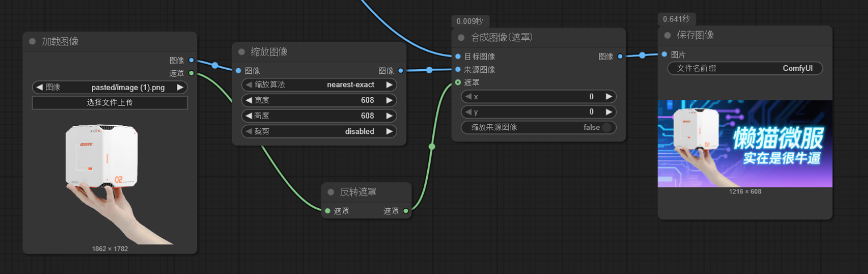Screen dimensions: 868x274
Task: Switch 裁剪 to next option
Action: tap(389, 131)
